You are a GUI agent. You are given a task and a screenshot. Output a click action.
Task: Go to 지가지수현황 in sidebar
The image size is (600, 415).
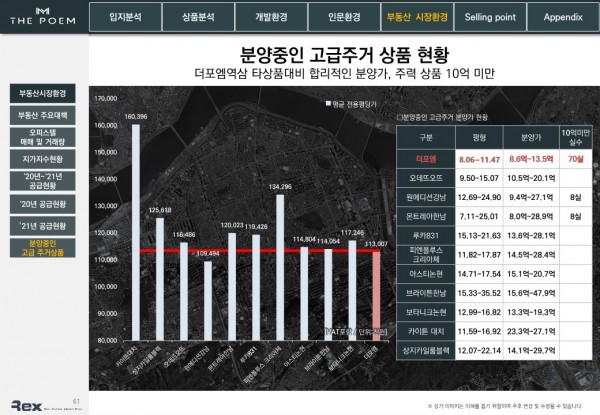pyautogui.click(x=43, y=159)
